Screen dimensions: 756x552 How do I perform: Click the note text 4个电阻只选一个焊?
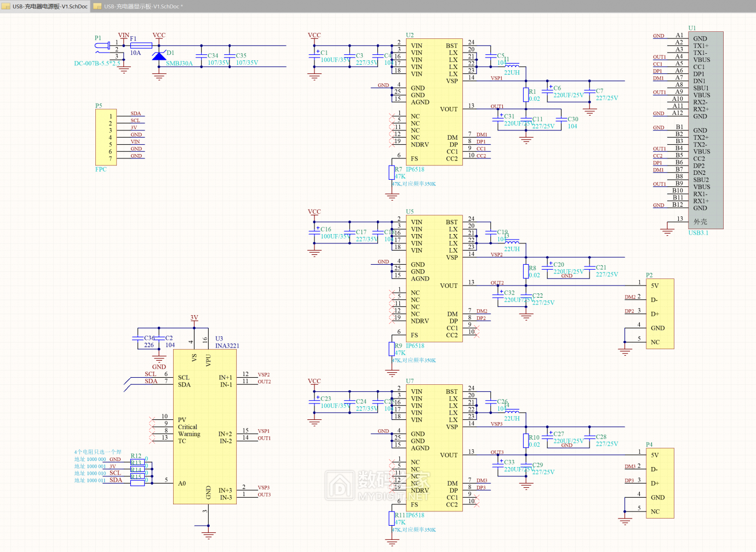[98, 452]
